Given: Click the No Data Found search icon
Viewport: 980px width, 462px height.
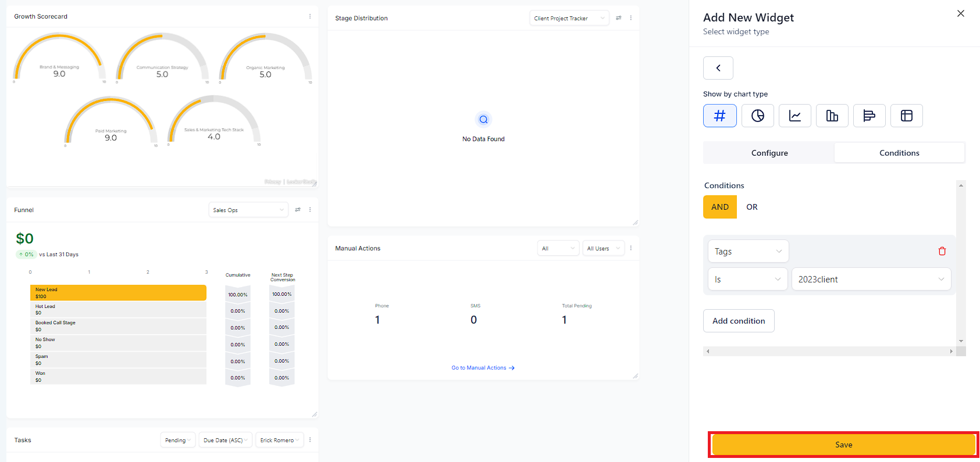Looking at the screenshot, I should click(483, 120).
